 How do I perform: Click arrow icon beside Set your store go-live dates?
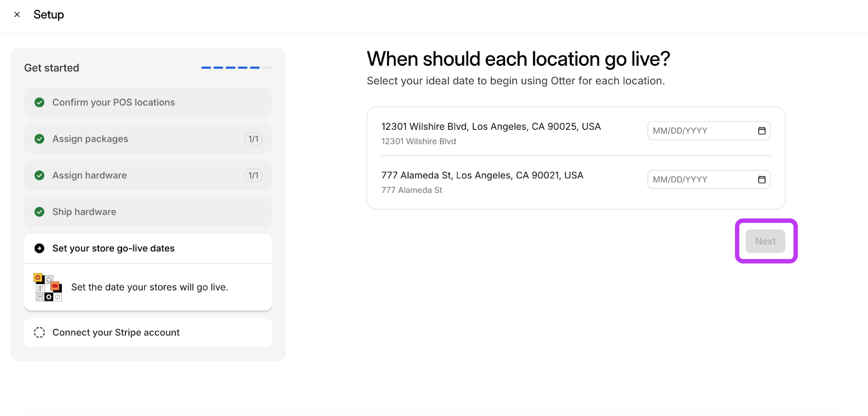(40, 248)
